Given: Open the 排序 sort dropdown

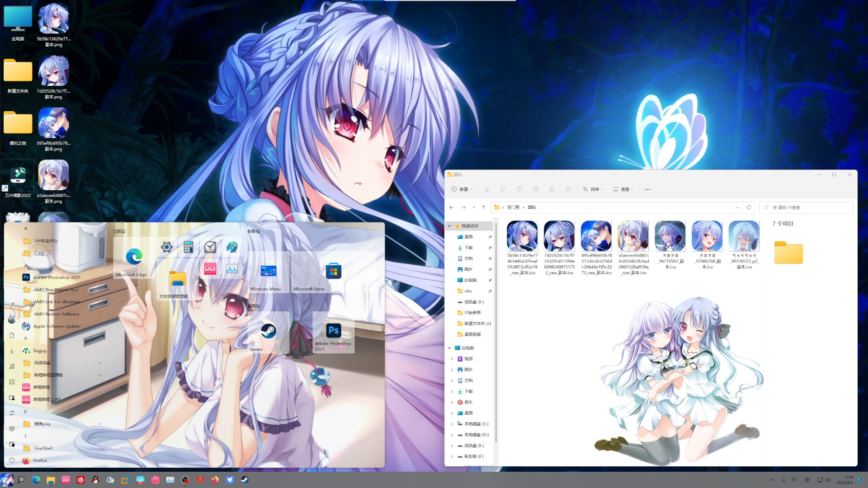Looking at the screenshot, I should click(593, 189).
